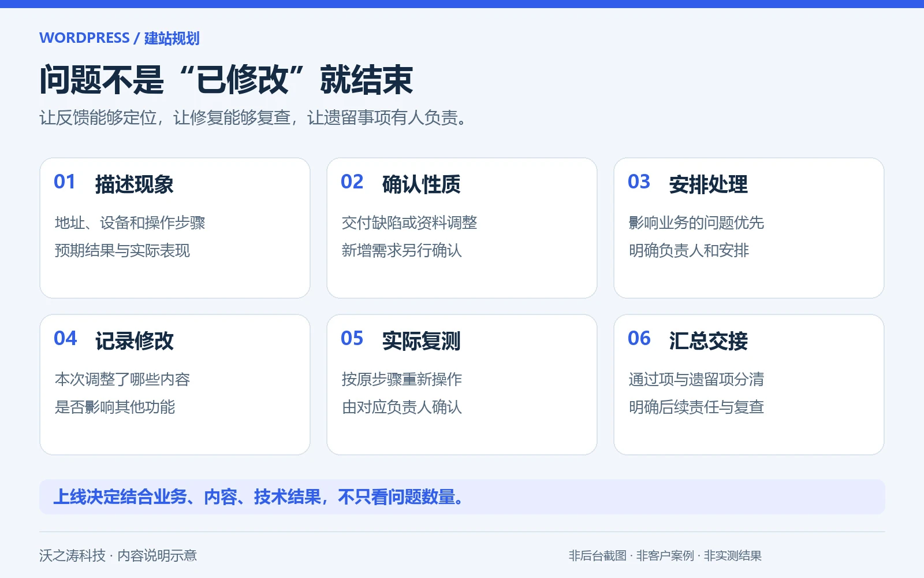Click the footer text '沃之涛科技 · 内容说明示意'
The width and height of the screenshot is (924, 578).
tap(118, 555)
